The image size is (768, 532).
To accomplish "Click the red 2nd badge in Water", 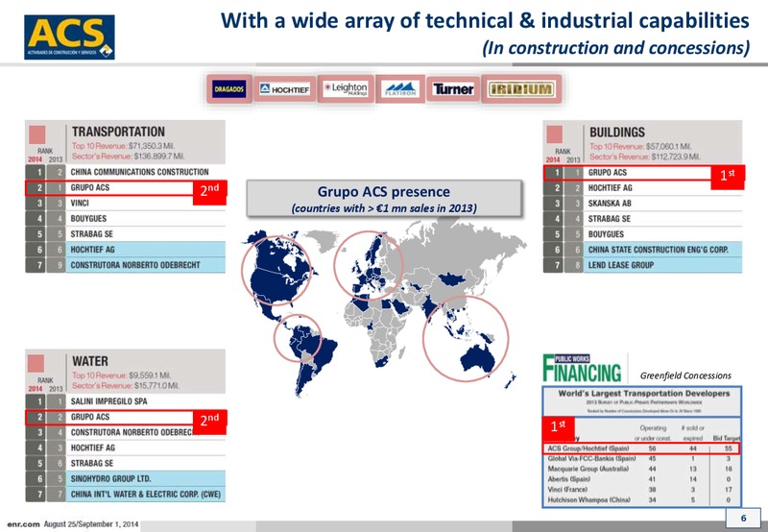I will pyautogui.click(x=209, y=422).
